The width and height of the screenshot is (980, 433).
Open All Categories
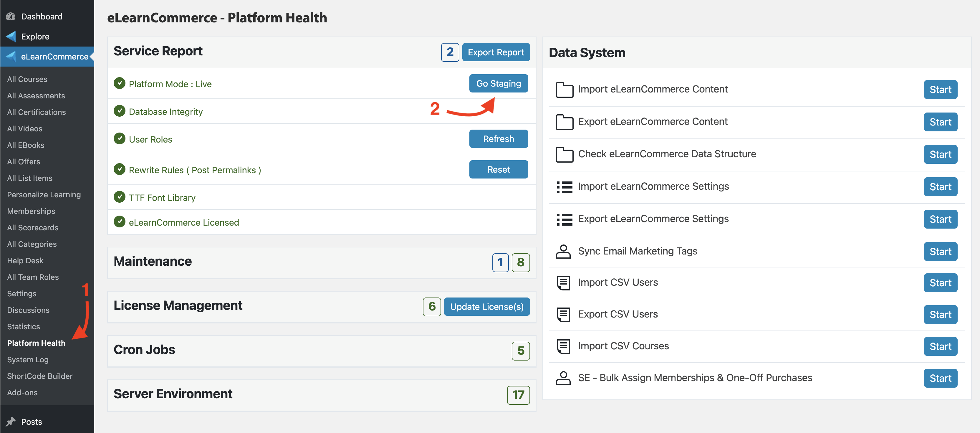[32, 244]
